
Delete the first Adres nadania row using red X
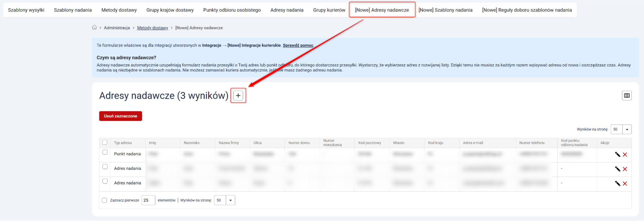click(x=625, y=169)
